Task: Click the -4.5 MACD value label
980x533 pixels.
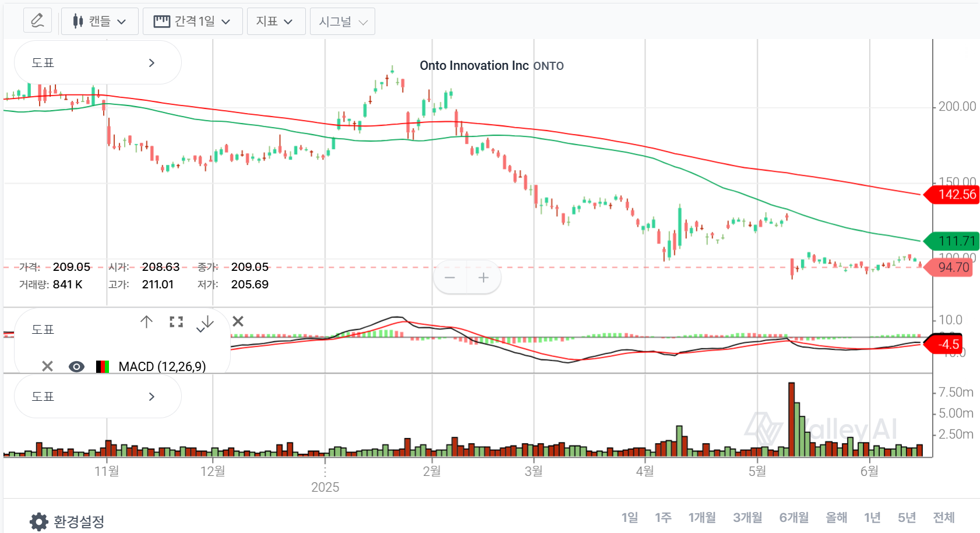Action: tap(944, 344)
